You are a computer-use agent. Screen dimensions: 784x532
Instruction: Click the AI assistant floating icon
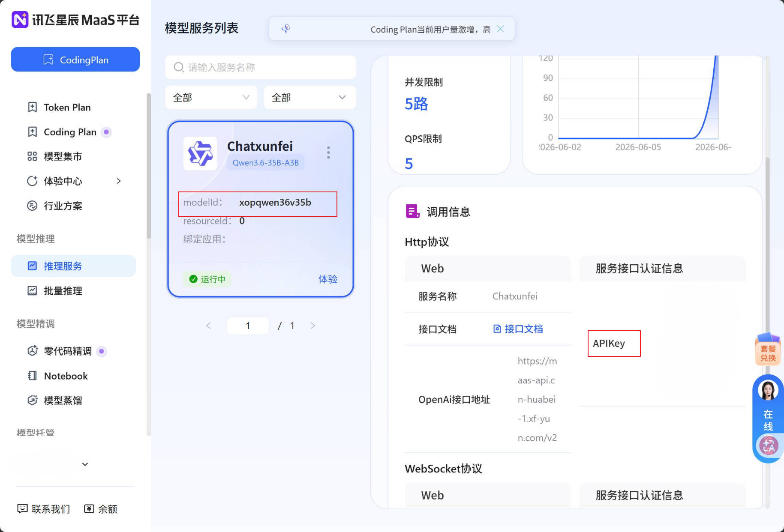769,446
